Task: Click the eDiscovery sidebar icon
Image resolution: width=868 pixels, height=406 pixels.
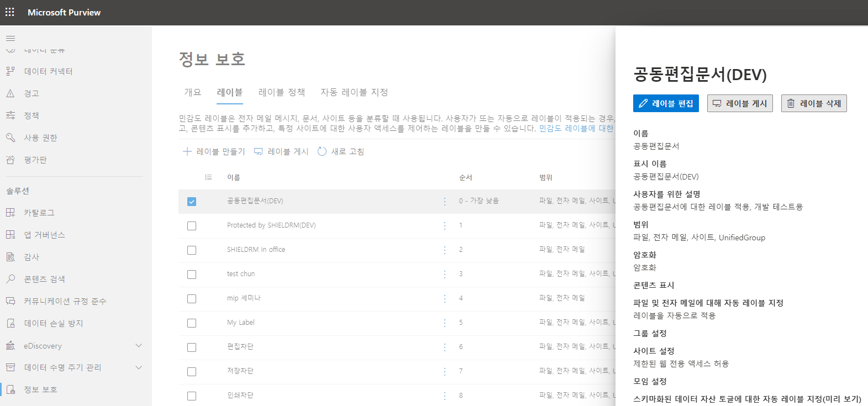Action: (10, 346)
